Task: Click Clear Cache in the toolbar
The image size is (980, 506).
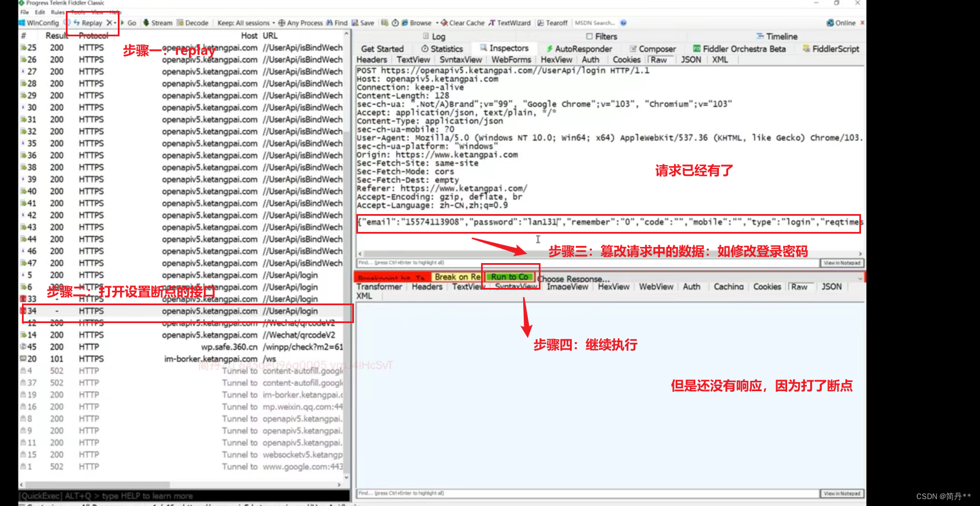Action: point(463,23)
